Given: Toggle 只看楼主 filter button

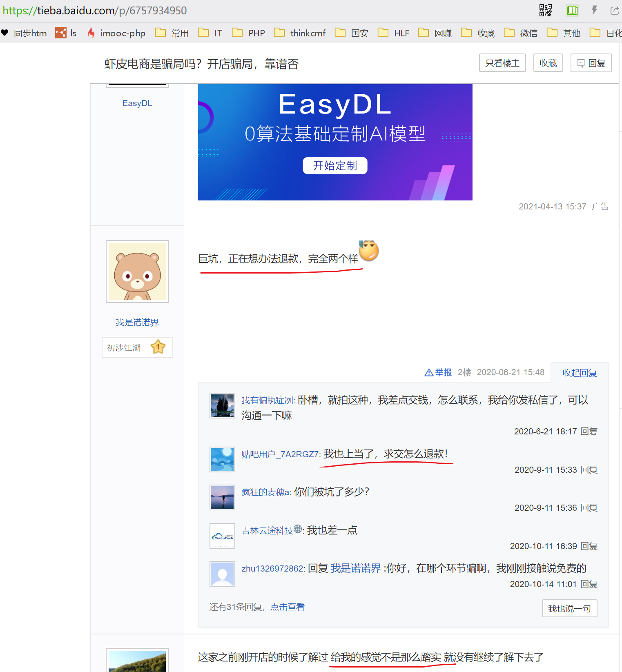Looking at the screenshot, I should click(502, 63).
